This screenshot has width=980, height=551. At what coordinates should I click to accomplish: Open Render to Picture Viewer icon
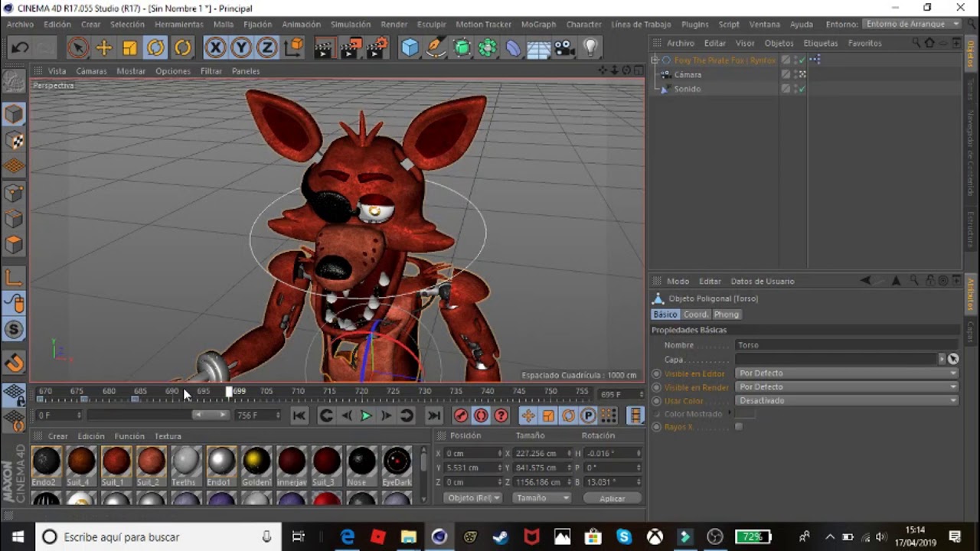point(351,48)
